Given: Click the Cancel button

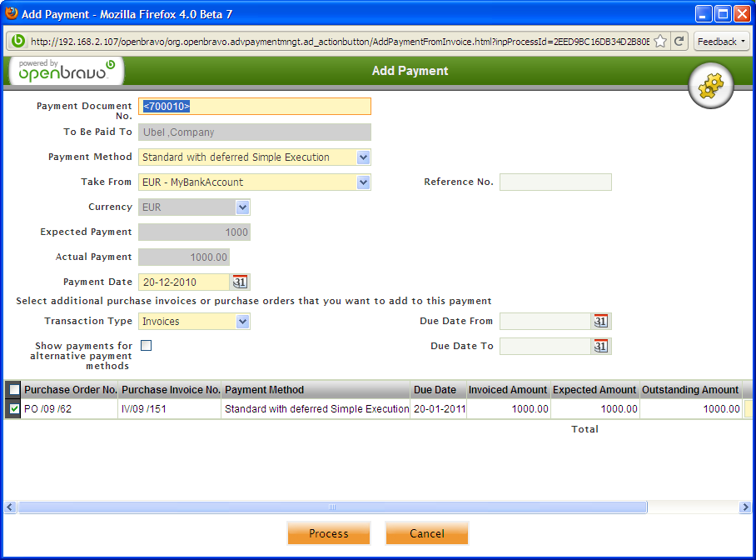Looking at the screenshot, I should [x=427, y=533].
